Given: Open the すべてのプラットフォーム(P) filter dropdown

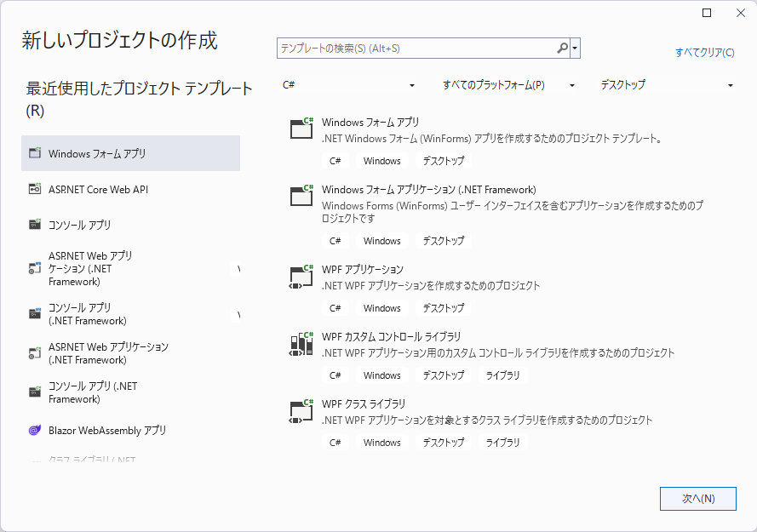Looking at the screenshot, I should click(x=508, y=85).
